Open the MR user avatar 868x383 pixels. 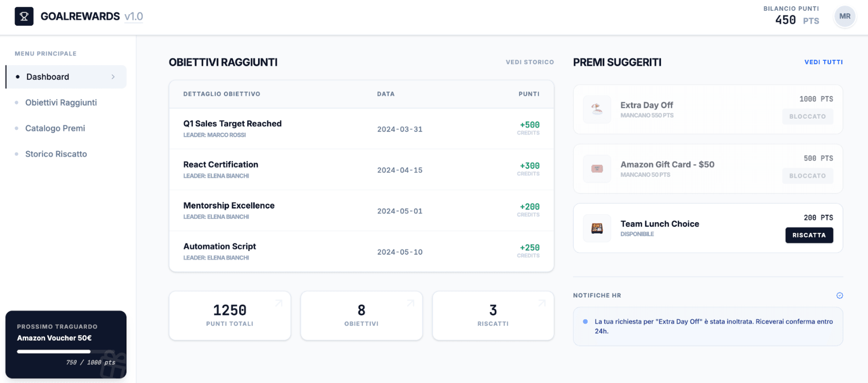[845, 17]
